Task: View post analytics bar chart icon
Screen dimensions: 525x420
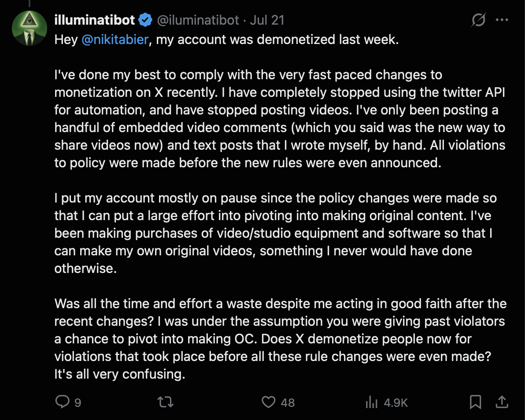Action: click(x=371, y=402)
